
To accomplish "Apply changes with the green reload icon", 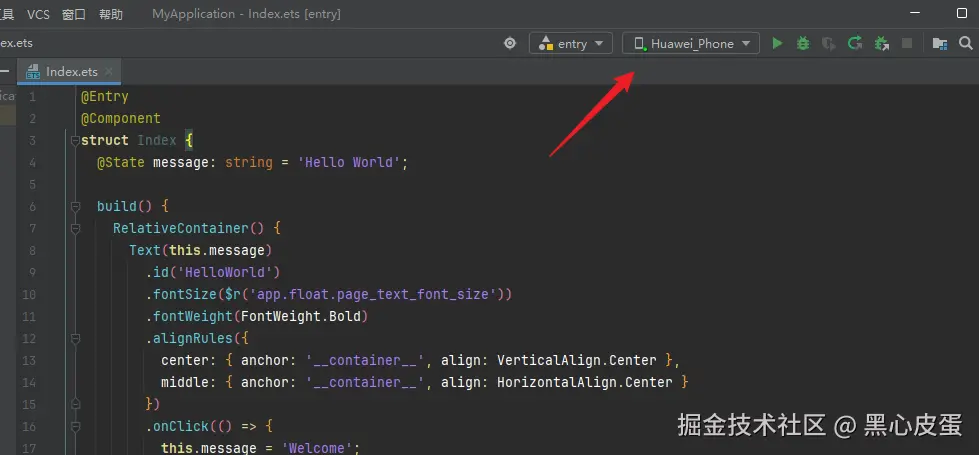I will (855, 44).
